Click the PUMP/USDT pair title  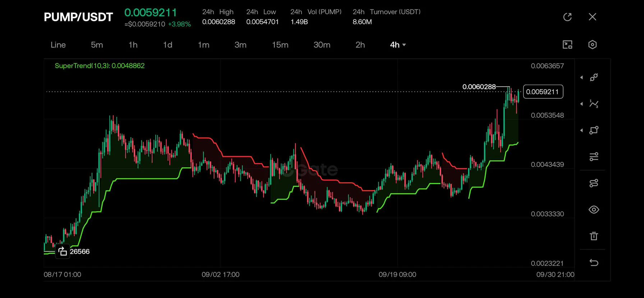pyautogui.click(x=78, y=17)
